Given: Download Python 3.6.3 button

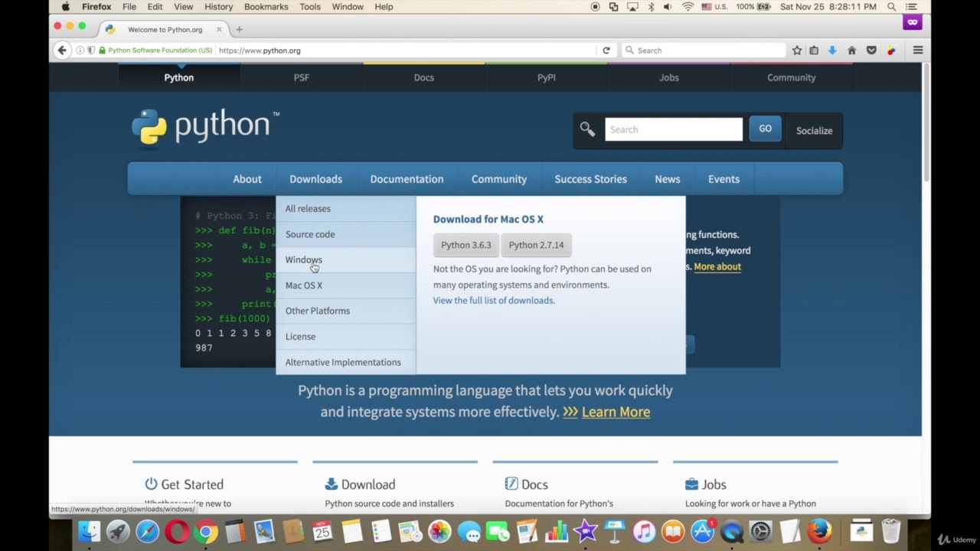Looking at the screenshot, I should (x=466, y=245).
